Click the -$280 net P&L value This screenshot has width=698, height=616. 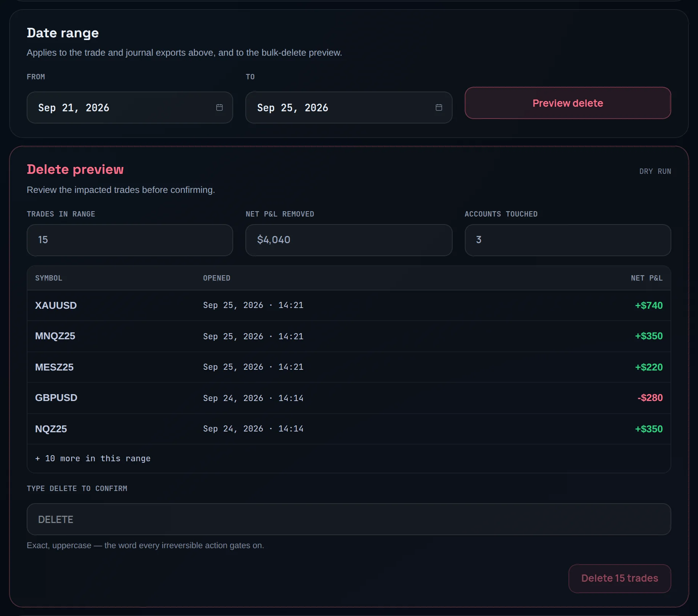tap(650, 398)
